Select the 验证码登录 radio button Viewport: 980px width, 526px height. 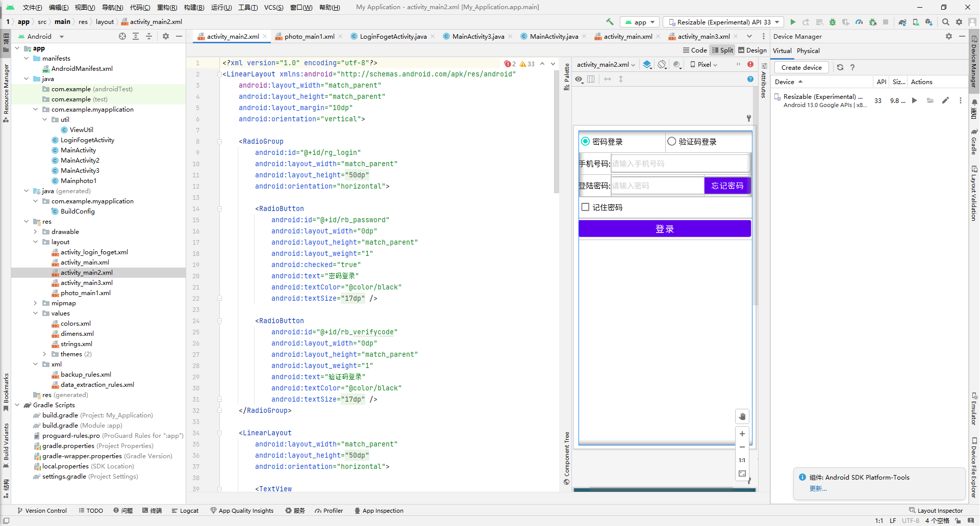(672, 142)
